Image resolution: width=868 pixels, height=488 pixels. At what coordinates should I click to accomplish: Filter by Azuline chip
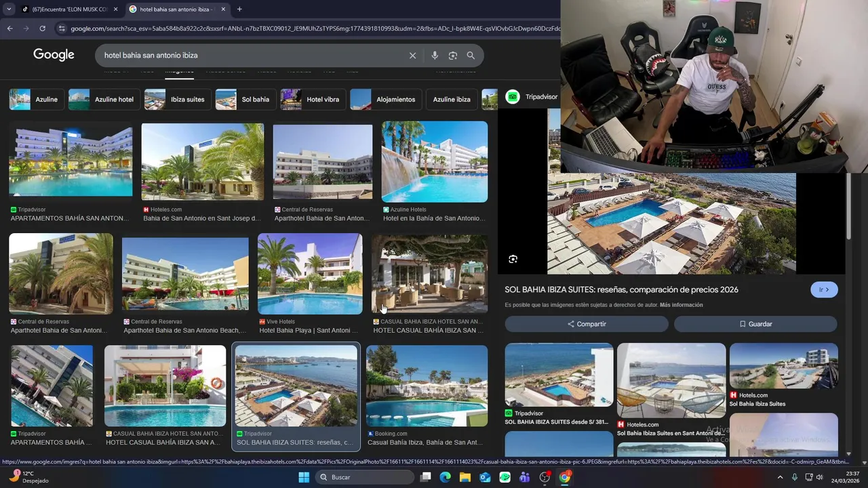pos(36,100)
